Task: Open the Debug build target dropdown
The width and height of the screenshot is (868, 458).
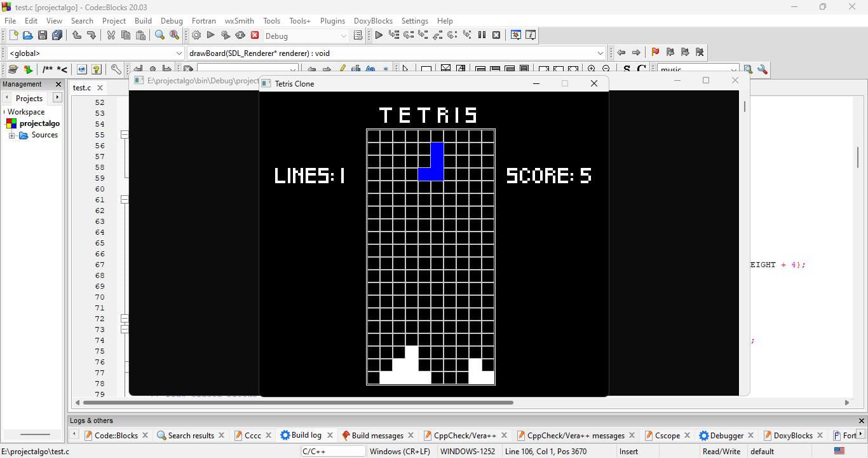Action: pos(344,36)
